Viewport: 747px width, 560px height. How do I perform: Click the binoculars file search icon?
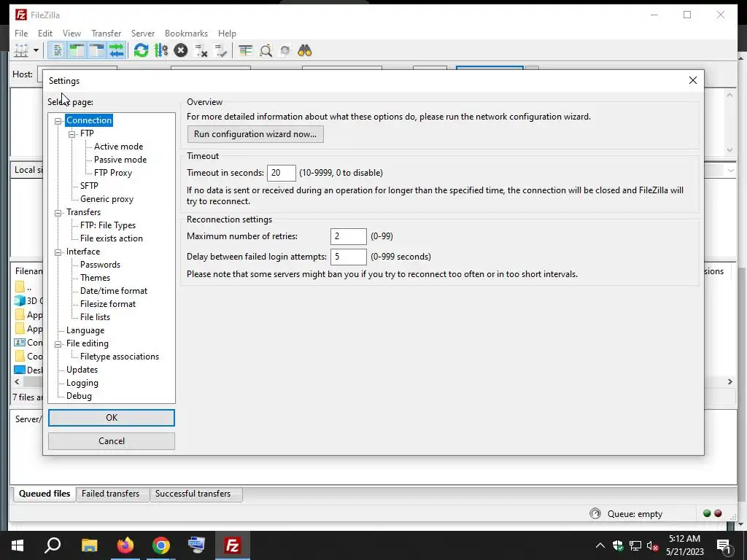304,50
